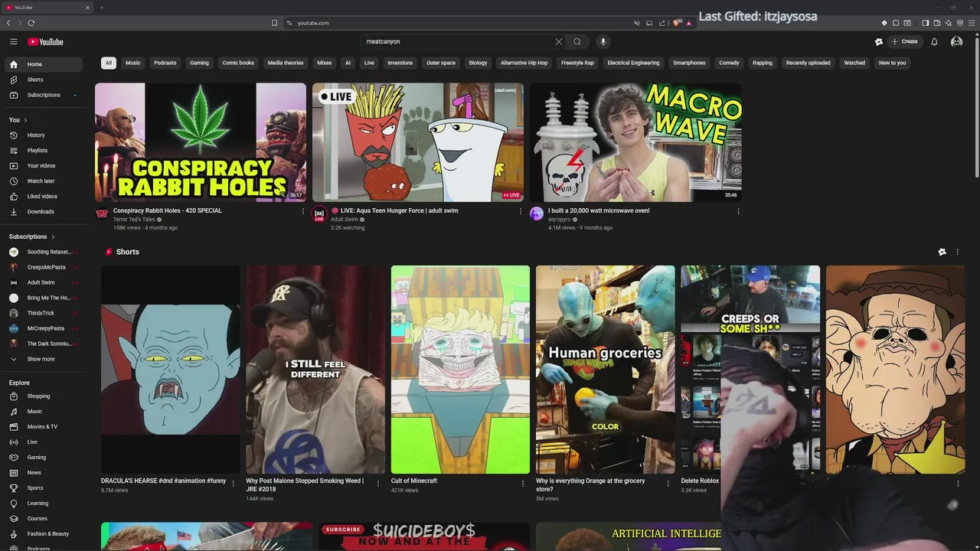Image resolution: width=980 pixels, height=551 pixels.
Task: Open a new browser tab
Action: tap(101, 8)
